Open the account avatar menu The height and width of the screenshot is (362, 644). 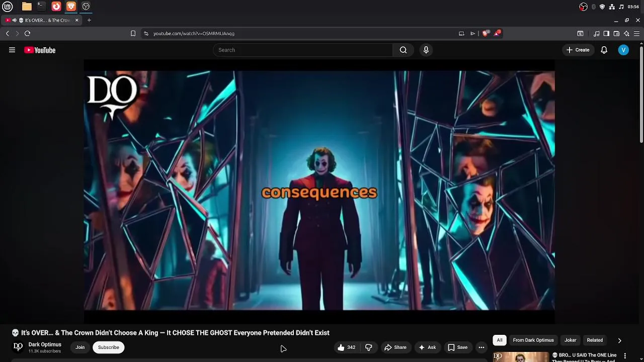pos(623,50)
